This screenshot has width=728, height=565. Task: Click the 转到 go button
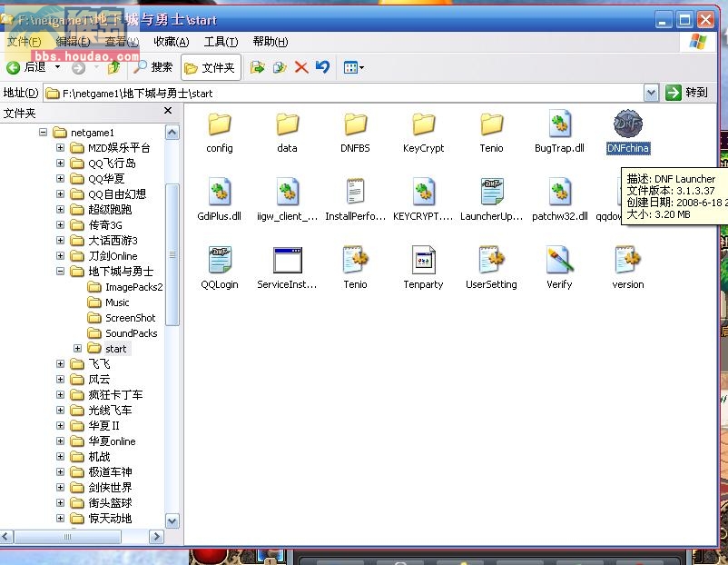click(687, 93)
